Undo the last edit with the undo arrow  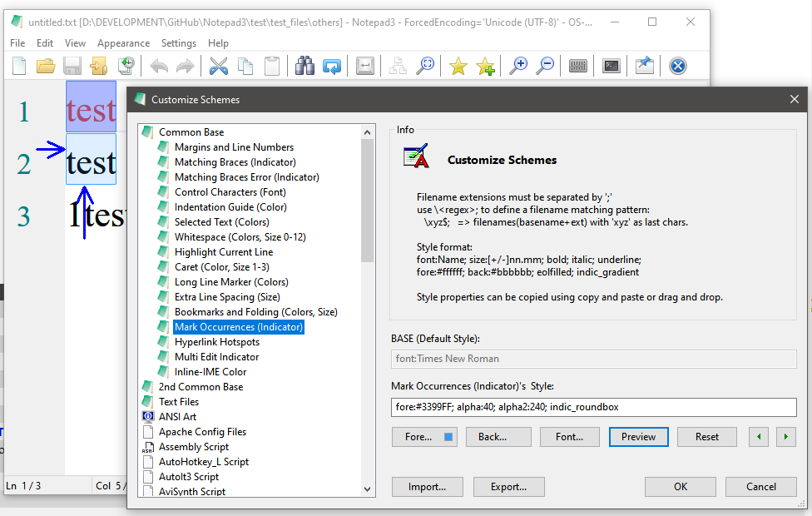pos(158,65)
